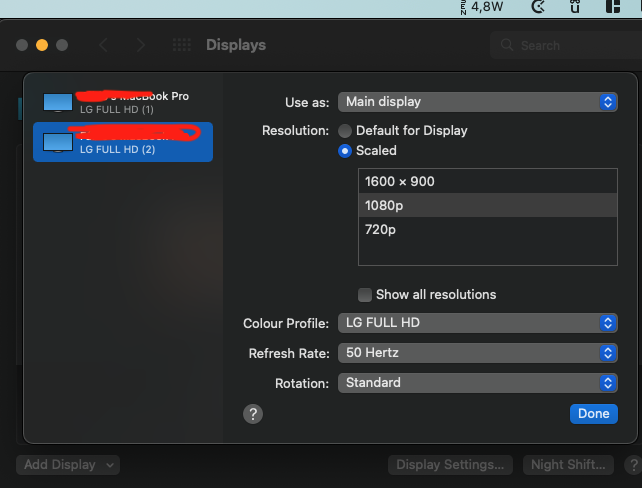The image size is (642, 488).
Task: Select the 1600 × 900 resolution
Action: click(400, 182)
